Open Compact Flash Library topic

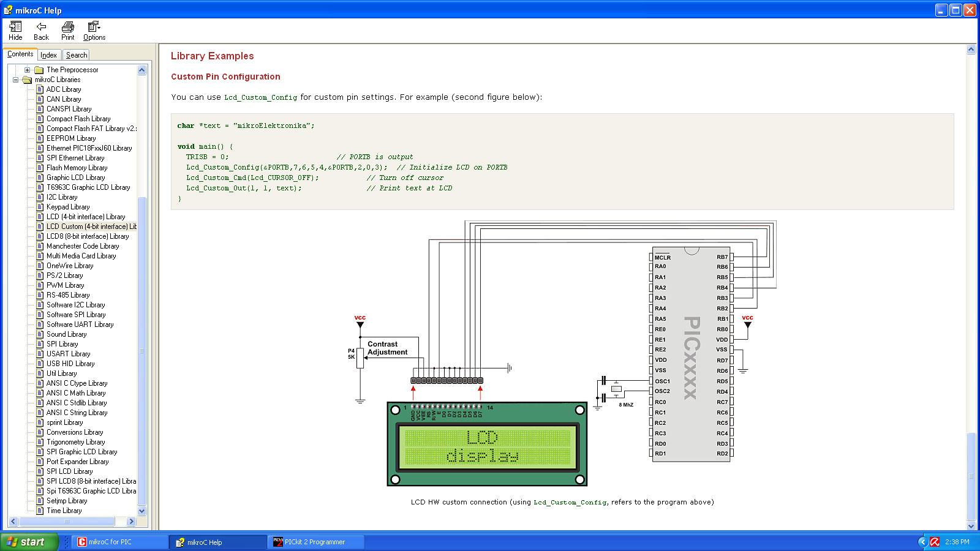78,119
